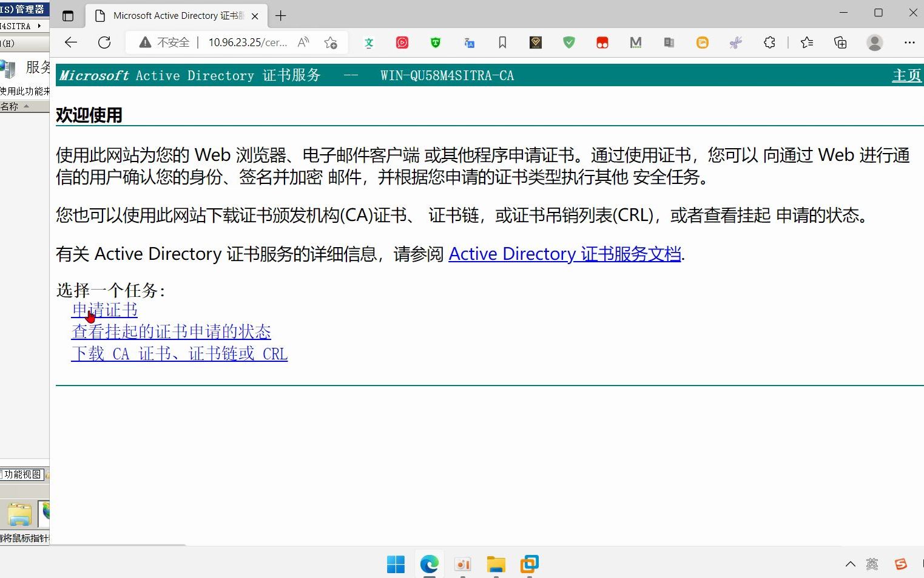The height and width of the screenshot is (578, 924).
Task: Open the purple scissors clipping extension
Action: point(736,42)
